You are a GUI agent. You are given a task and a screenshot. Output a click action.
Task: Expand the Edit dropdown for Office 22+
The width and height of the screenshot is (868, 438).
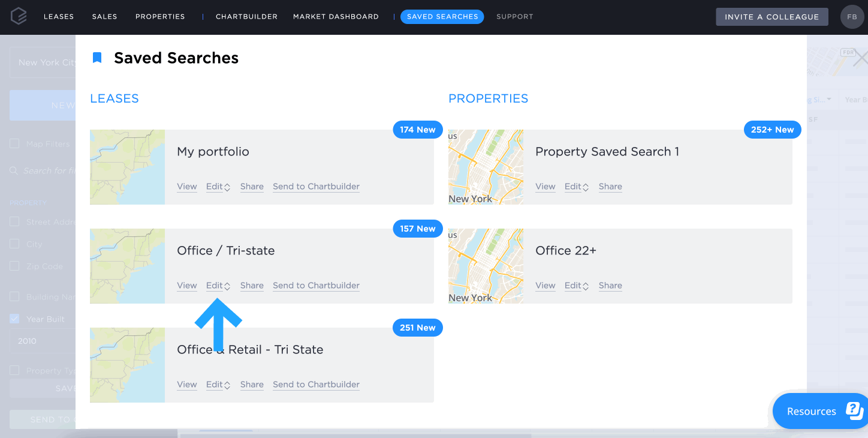tap(577, 286)
